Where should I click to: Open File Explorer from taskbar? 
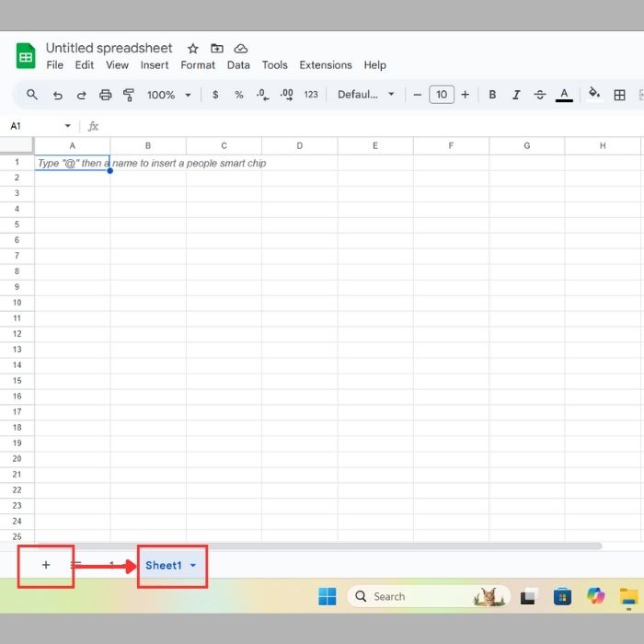tap(628, 596)
